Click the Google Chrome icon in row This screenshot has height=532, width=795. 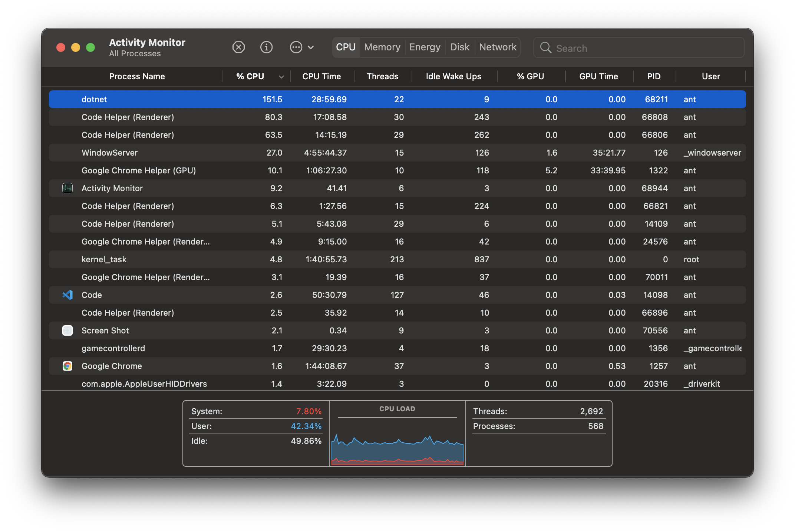[x=67, y=366]
